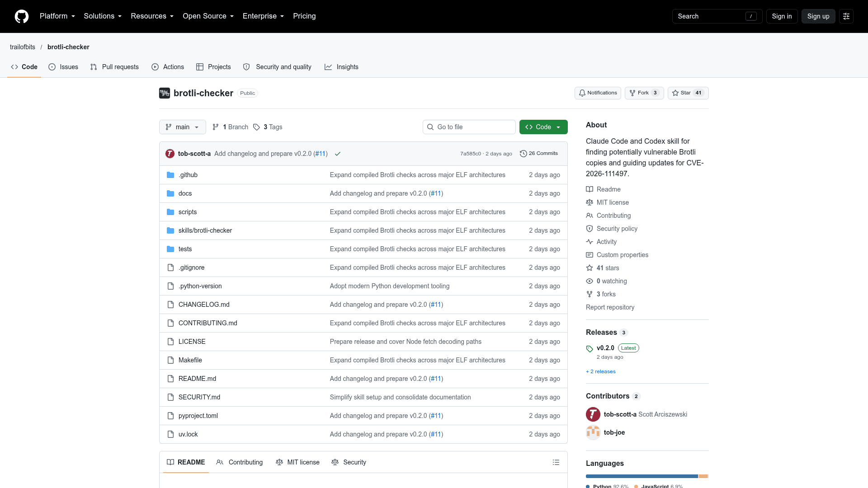The height and width of the screenshot is (488, 868).
Task: Open the 3 Tags link
Action: tap(268, 127)
